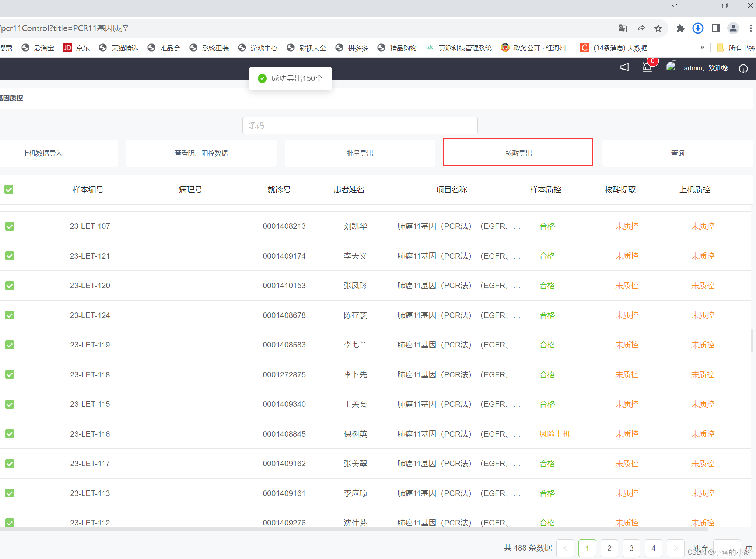756x559 pixels.
Task: Open the announcement megaphone icon in the header
Action: click(x=624, y=68)
